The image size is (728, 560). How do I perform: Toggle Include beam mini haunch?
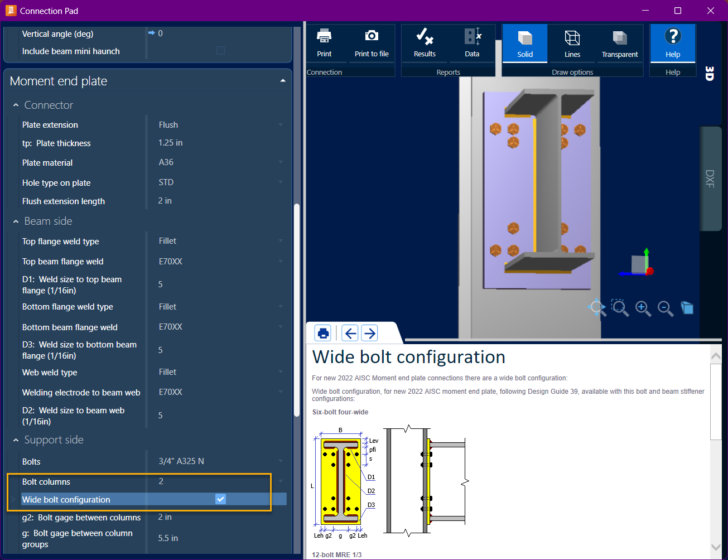coord(220,50)
